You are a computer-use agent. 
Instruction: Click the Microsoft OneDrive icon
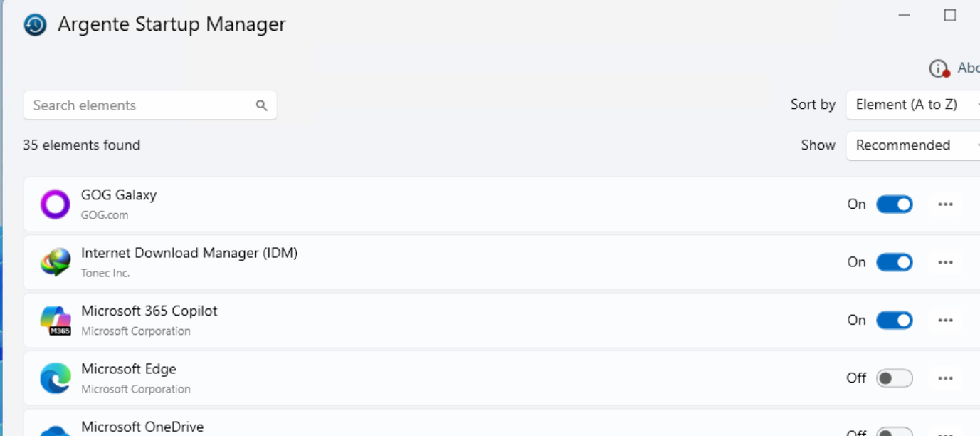(54, 430)
